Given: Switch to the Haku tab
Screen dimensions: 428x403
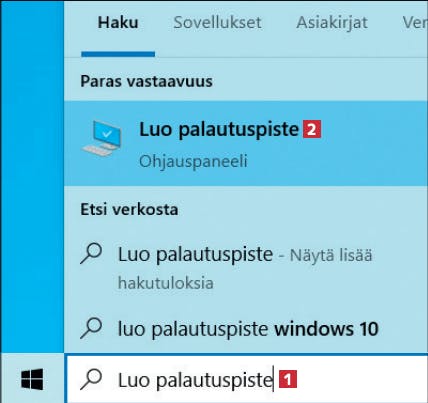Looking at the screenshot, I should point(118,23).
